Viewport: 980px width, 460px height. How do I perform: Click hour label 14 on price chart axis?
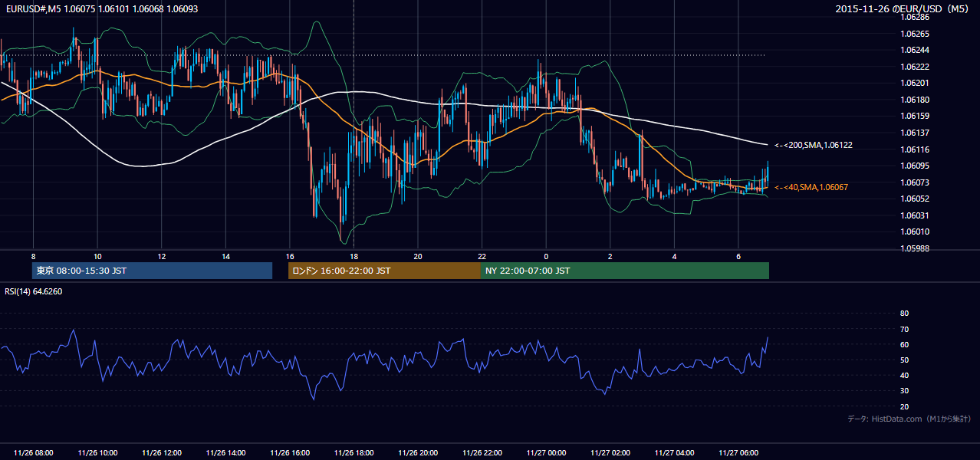pyautogui.click(x=225, y=256)
